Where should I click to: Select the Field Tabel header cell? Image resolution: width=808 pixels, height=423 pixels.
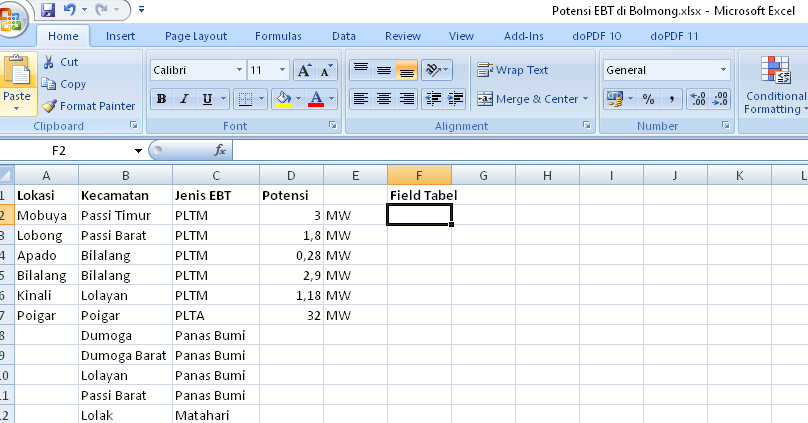click(419, 194)
